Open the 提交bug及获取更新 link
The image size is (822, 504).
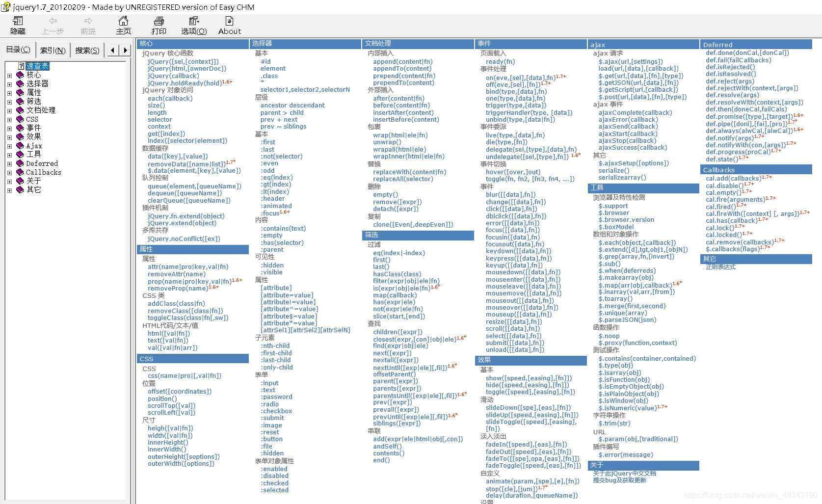click(619, 480)
